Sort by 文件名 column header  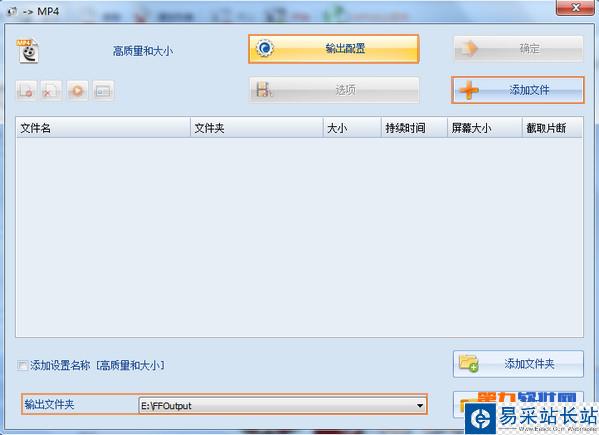click(103, 128)
